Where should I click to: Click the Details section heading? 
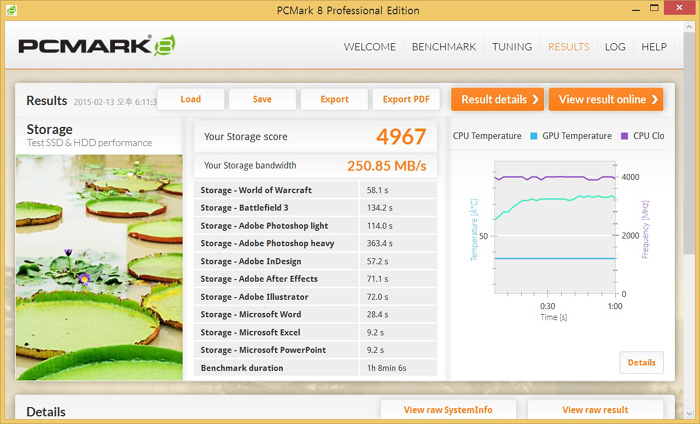coord(46,412)
